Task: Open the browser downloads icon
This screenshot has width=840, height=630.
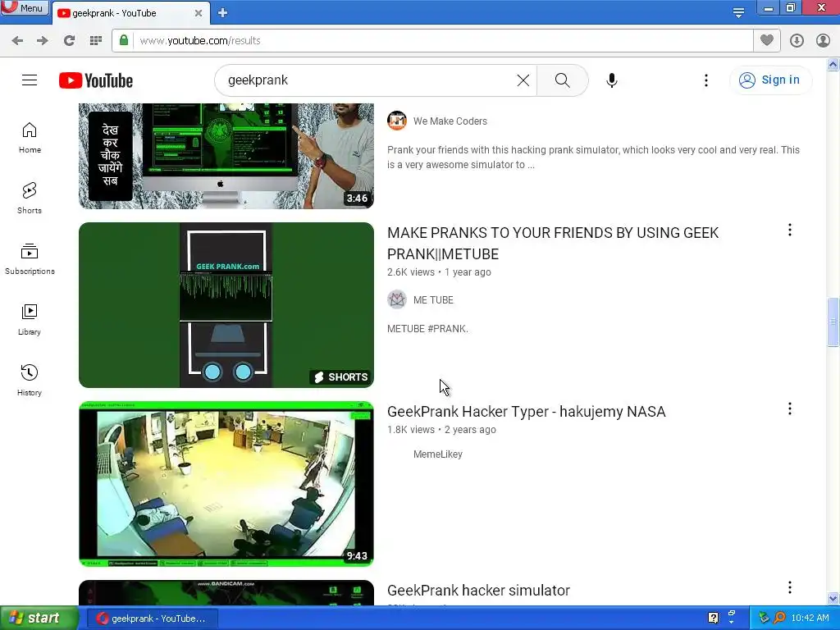Action: click(797, 41)
